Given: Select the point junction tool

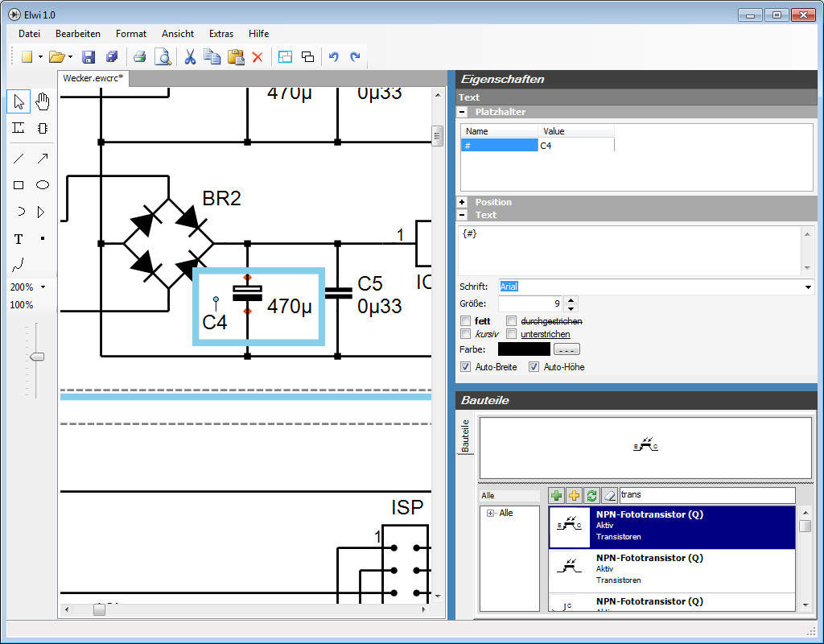Looking at the screenshot, I should pos(43,238).
